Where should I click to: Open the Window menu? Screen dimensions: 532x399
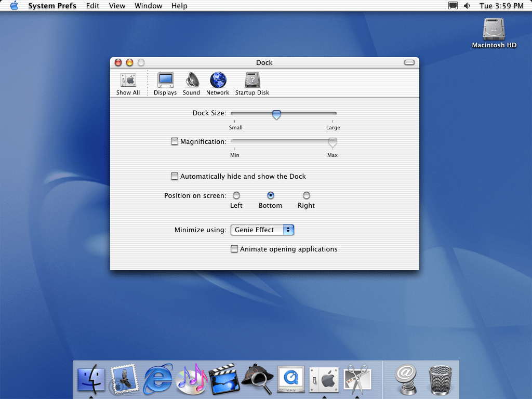(148, 6)
